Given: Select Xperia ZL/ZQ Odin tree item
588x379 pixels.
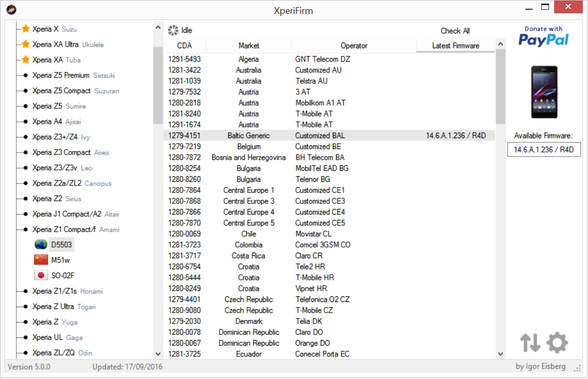Looking at the screenshot, I should pos(62,353).
